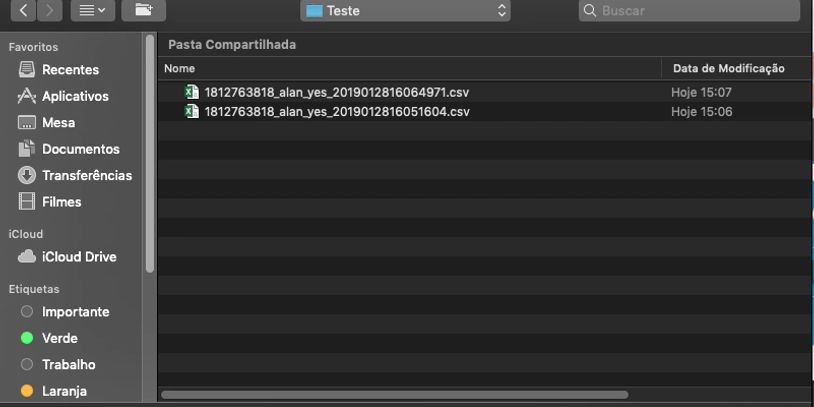
Task: Open Aplicativos in the sidebar
Action: tap(74, 96)
